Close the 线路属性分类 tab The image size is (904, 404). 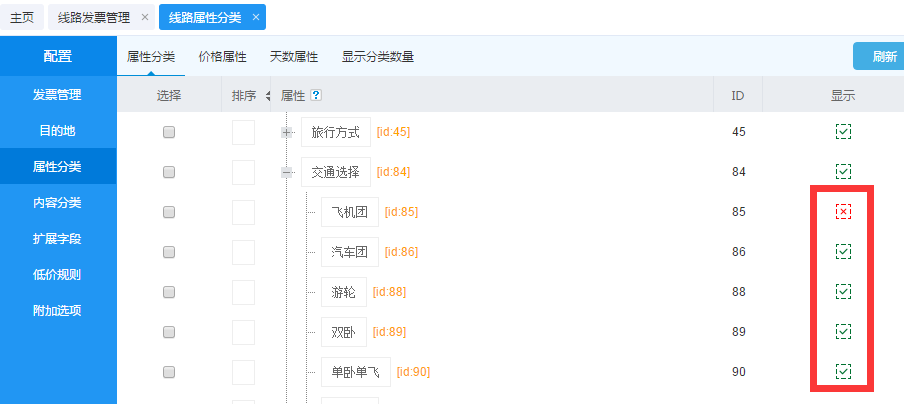(x=256, y=17)
